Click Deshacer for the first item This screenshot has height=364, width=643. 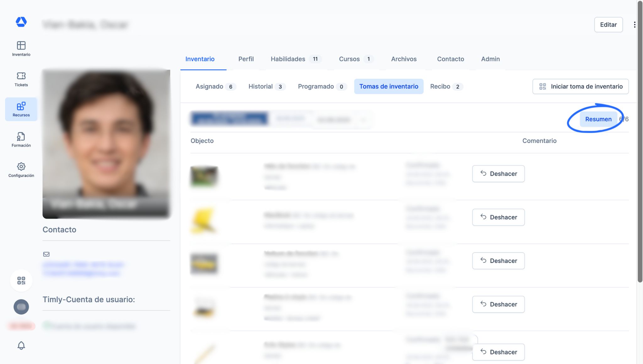(x=498, y=174)
